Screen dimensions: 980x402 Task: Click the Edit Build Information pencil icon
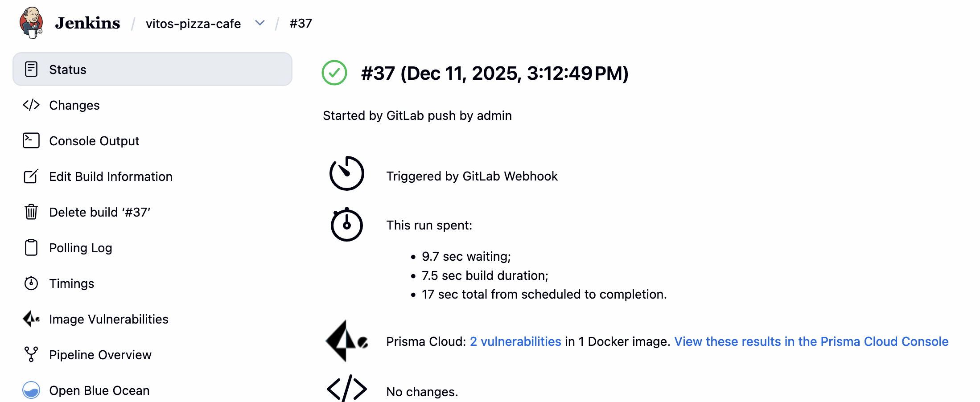pyautogui.click(x=31, y=176)
